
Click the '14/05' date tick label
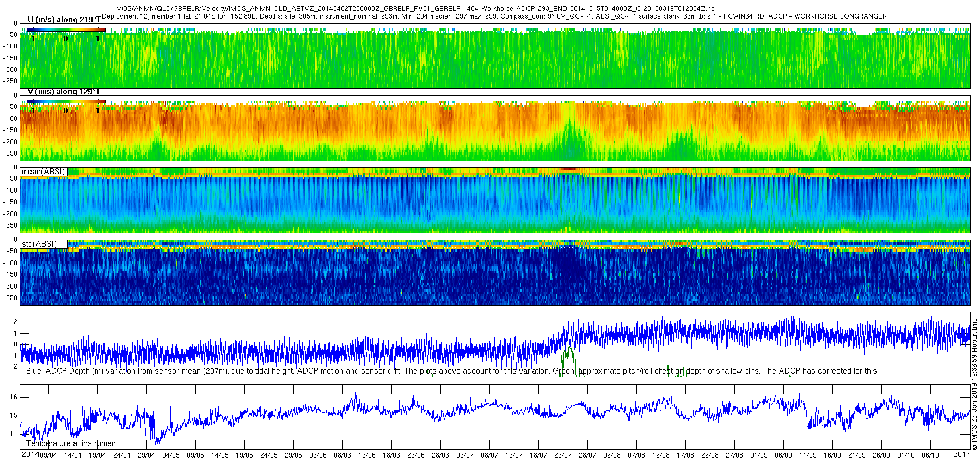click(220, 455)
